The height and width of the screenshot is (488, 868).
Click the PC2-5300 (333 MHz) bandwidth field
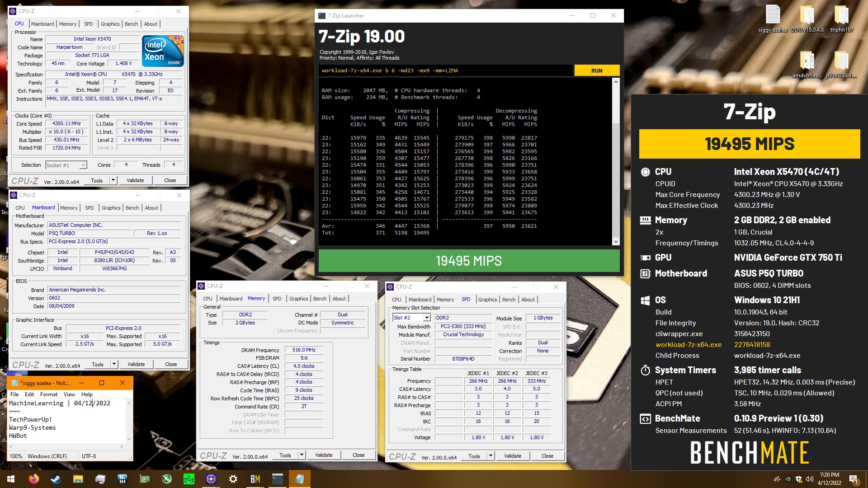[x=463, y=327]
